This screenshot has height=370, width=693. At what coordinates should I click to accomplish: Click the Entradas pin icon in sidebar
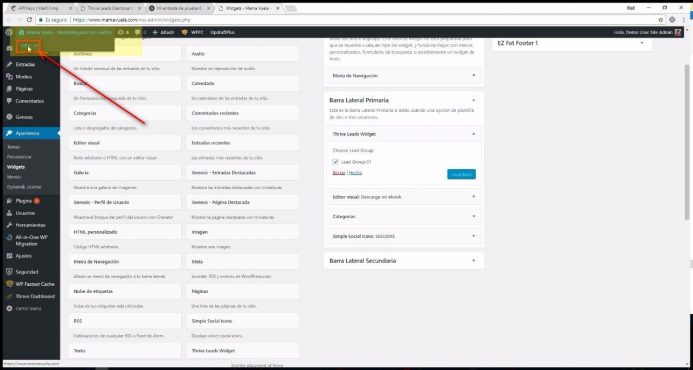click(x=9, y=65)
